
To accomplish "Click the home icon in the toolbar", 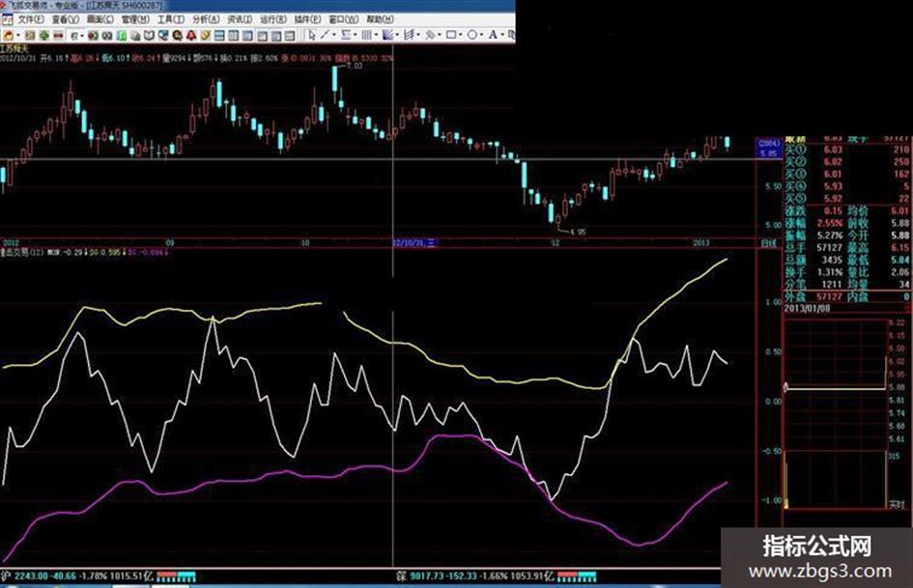I will pos(8,36).
